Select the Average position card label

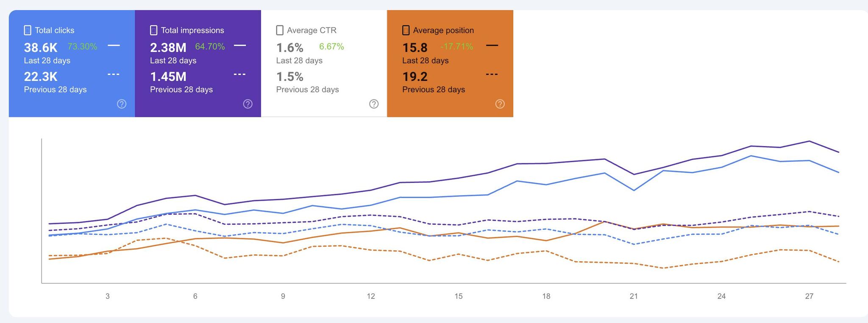coord(443,30)
